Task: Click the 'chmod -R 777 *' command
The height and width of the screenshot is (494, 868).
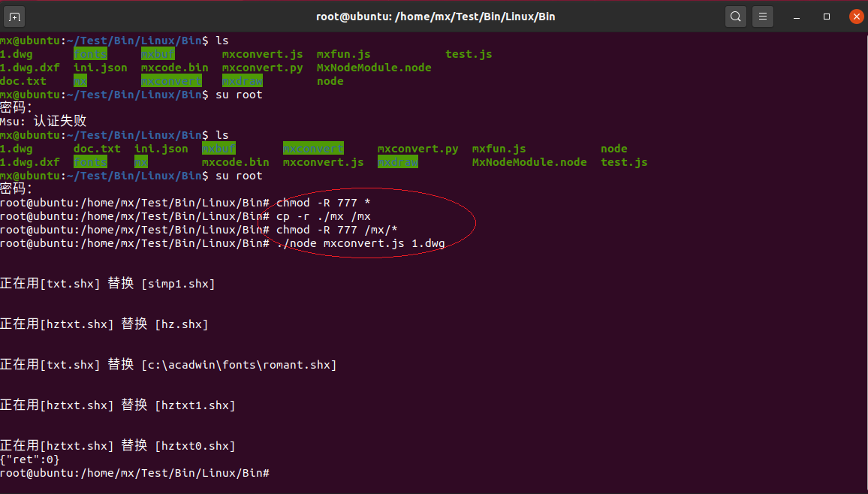Action: pyautogui.click(x=323, y=203)
